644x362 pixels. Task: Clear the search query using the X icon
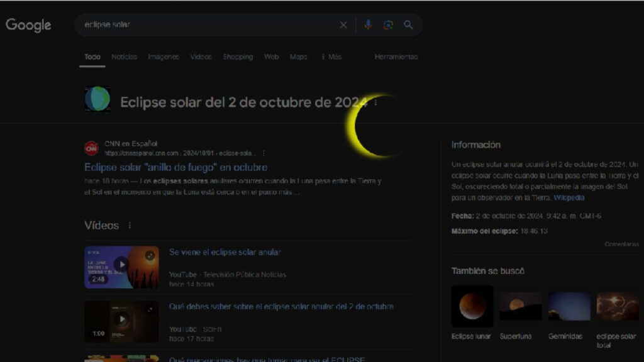[343, 25]
